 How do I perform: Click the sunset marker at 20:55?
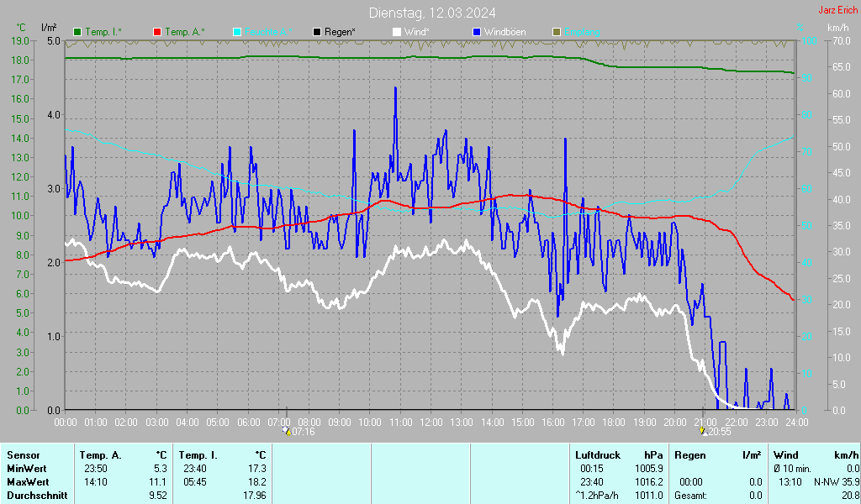tap(702, 431)
